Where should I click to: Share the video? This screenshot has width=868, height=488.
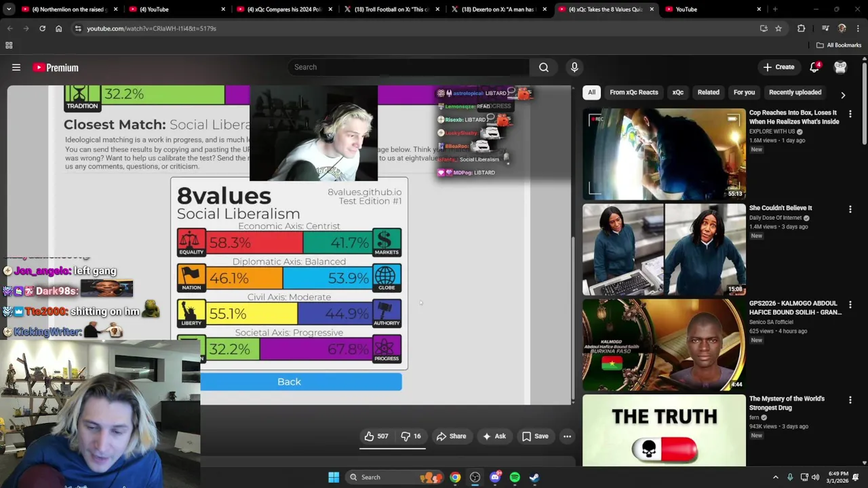[451, 436]
